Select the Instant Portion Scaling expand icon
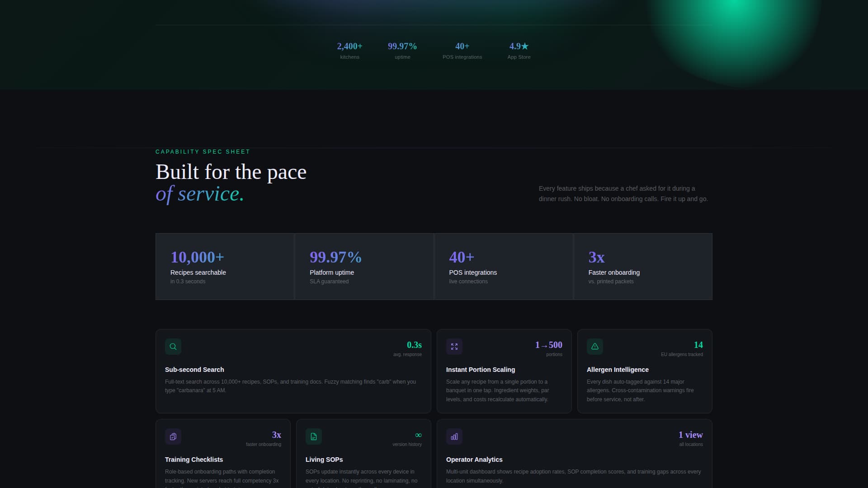 [454, 347]
